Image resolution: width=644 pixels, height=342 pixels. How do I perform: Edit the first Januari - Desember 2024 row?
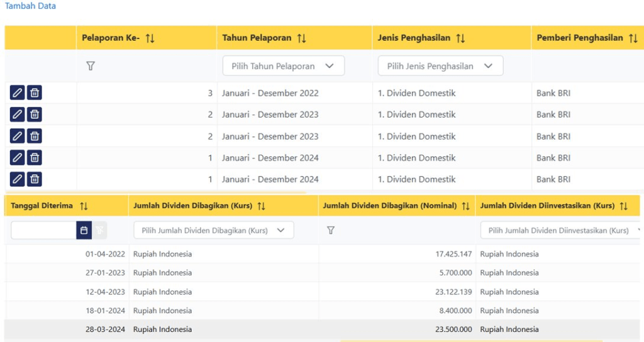coord(17,158)
